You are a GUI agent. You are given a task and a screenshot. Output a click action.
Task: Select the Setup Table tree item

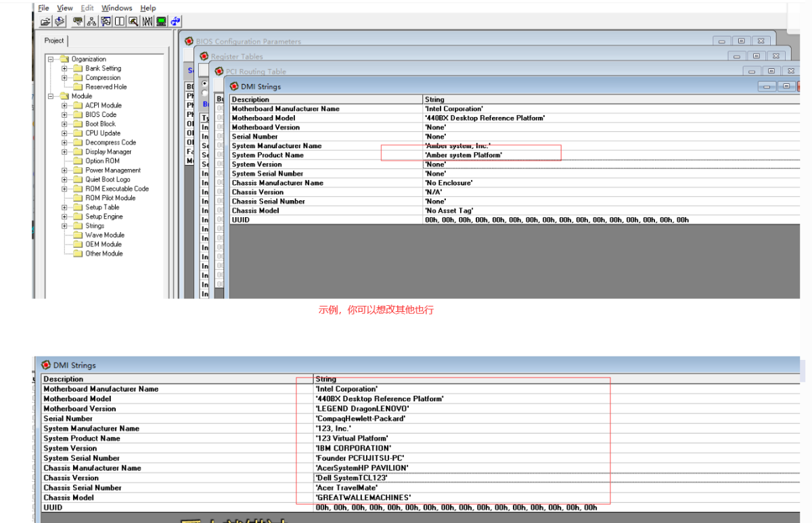(x=102, y=208)
